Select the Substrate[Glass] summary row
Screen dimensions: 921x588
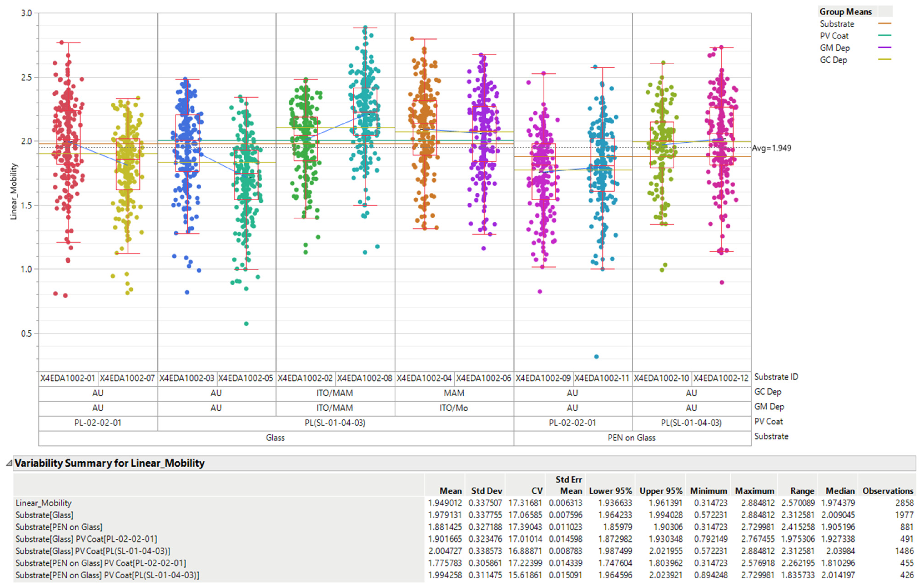(x=44, y=515)
